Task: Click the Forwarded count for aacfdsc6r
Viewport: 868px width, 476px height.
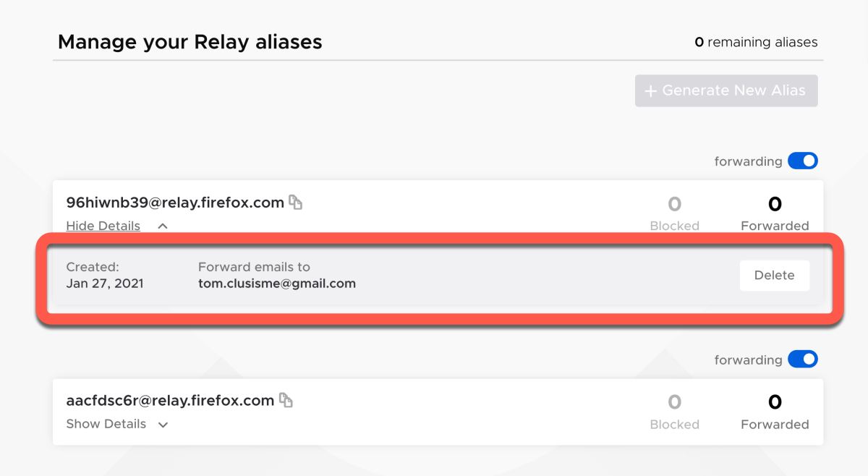Action: coord(774,402)
